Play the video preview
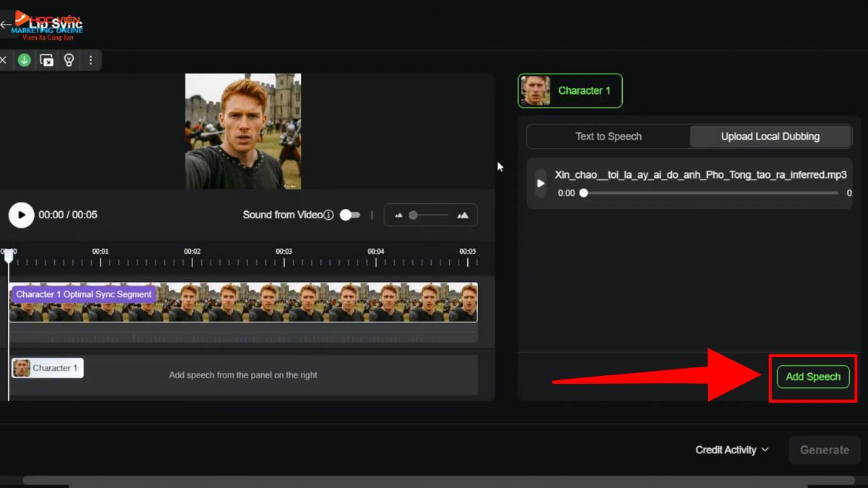This screenshot has height=488, width=868. click(22, 215)
